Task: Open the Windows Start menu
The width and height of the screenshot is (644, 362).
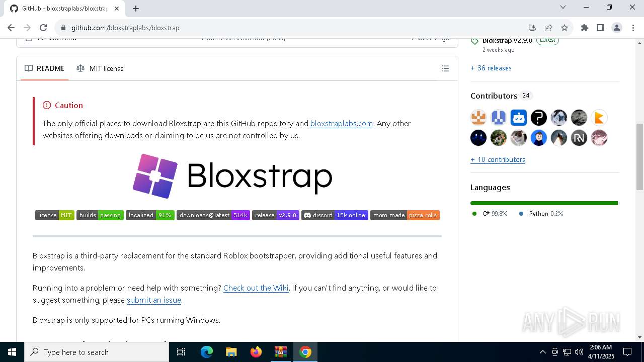Action: coord(12,352)
